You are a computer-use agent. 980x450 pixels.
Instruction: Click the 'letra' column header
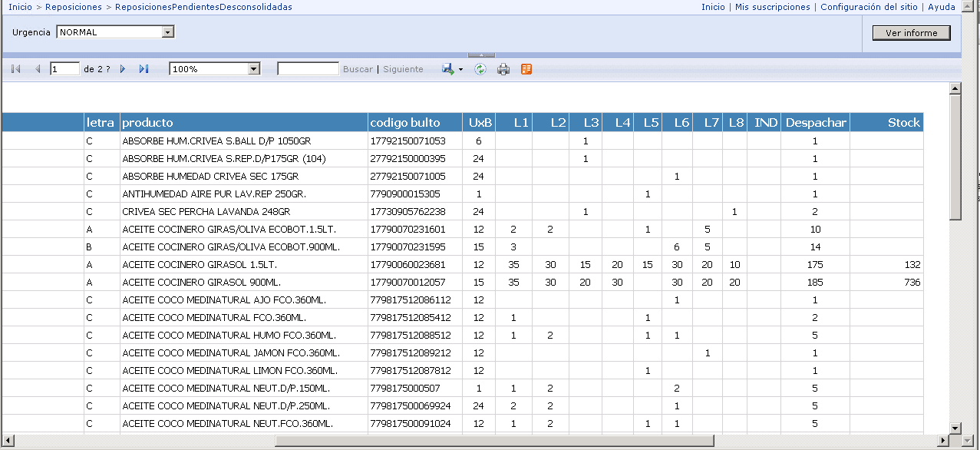(102, 123)
